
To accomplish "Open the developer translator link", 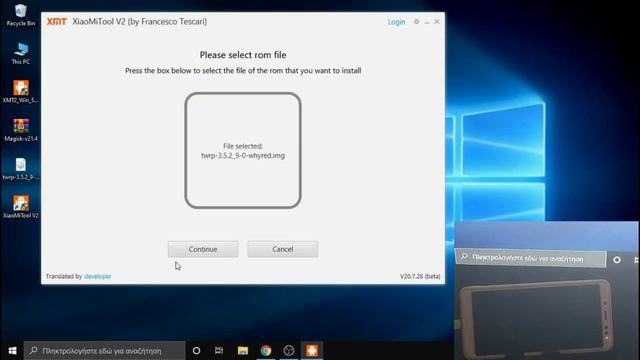I will tap(98, 276).
